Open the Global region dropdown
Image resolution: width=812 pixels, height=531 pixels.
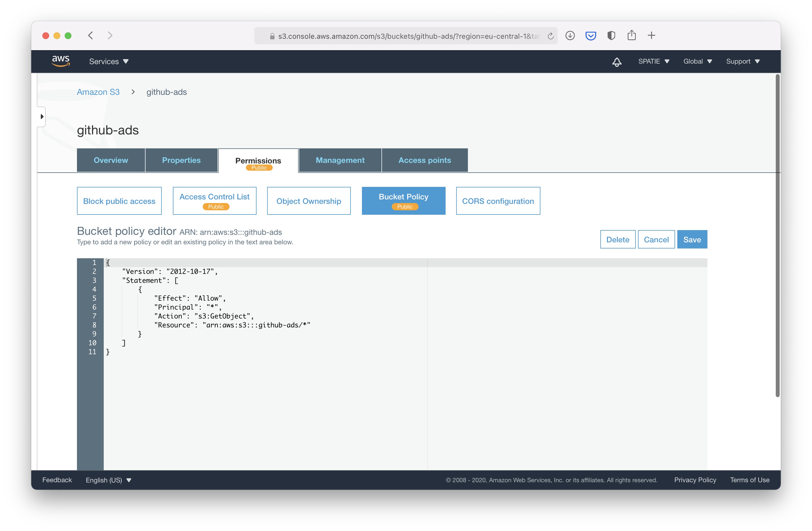point(697,61)
